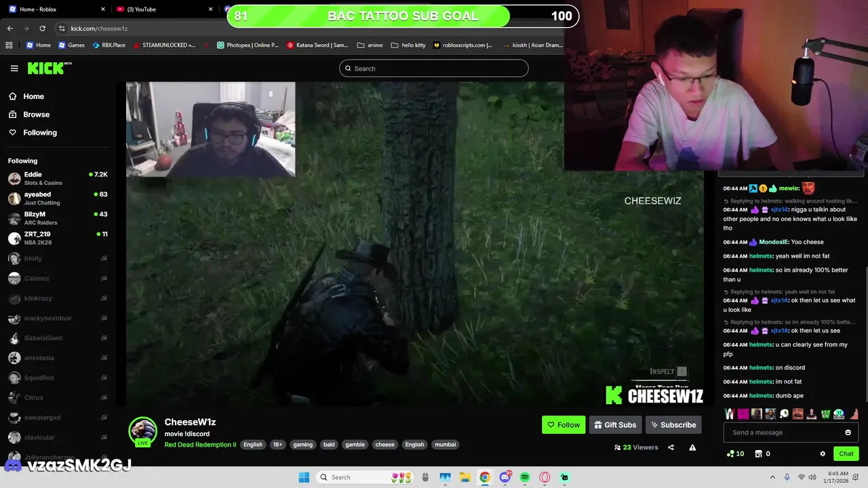Open BilzyM ARC Raiders channel
This screenshot has height=488, width=868.
(58, 218)
